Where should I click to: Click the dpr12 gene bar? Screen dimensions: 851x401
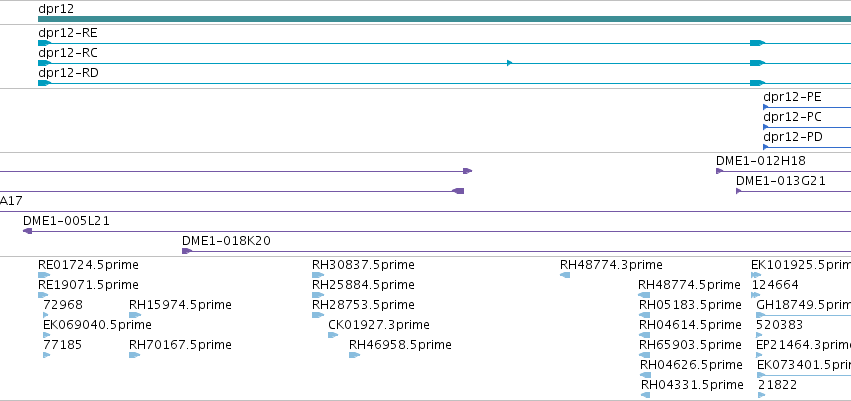pyautogui.click(x=444, y=19)
